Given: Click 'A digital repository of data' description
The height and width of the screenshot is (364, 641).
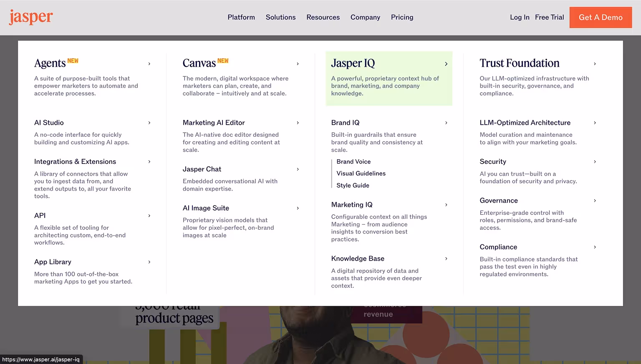Looking at the screenshot, I should coord(376,278).
